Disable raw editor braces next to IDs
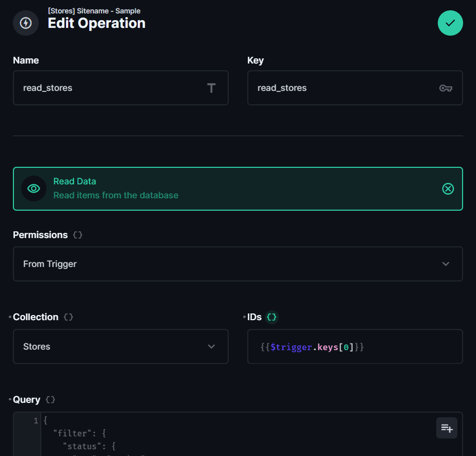This screenshot has width=476, height=456. tap(272, 317)
